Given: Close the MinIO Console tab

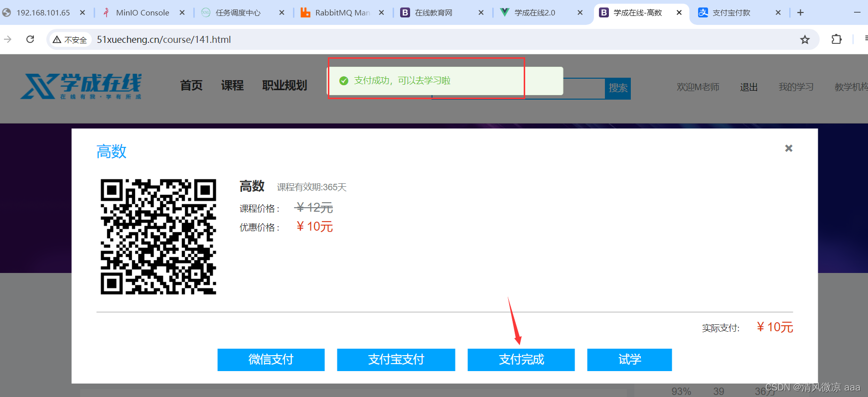Looking at the screenshot, I should tap(182, 12).
